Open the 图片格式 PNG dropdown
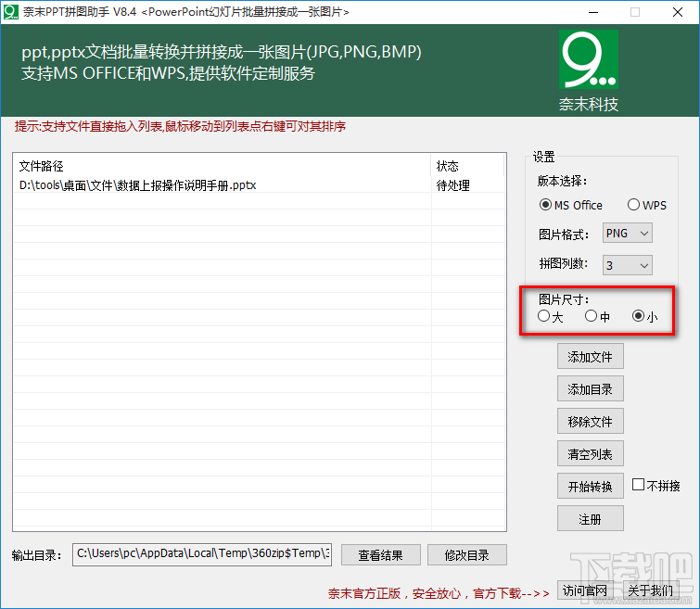Screen dimensions: 700x609 click(x=628, y=233)
